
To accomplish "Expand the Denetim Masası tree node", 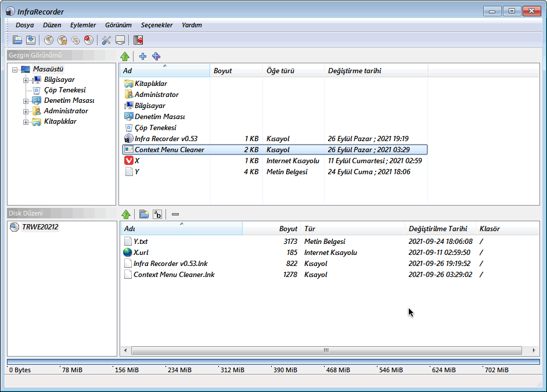I will pyautogui.click(x=26, y=101).
